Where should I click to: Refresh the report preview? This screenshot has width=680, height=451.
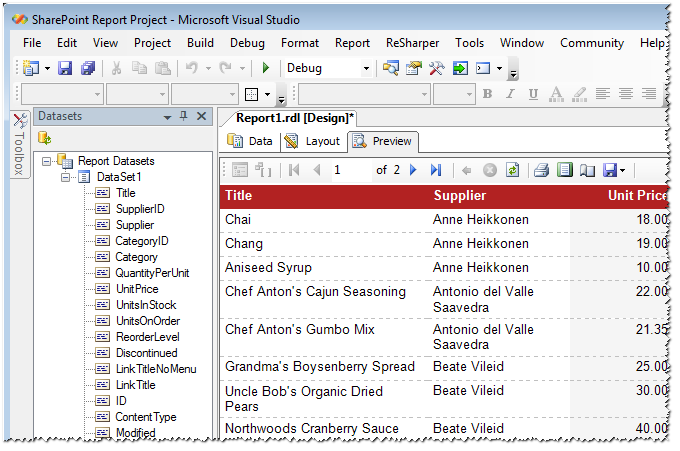coord(513,170)
